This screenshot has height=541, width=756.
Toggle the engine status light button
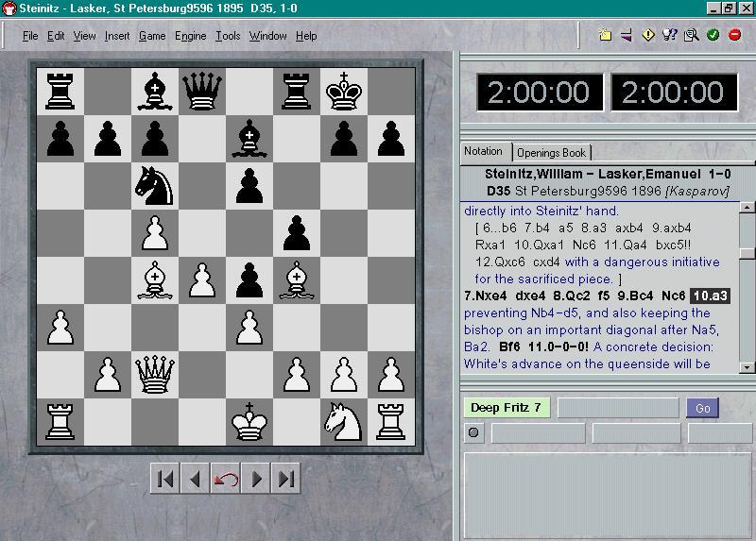click(x=474, y=433)
